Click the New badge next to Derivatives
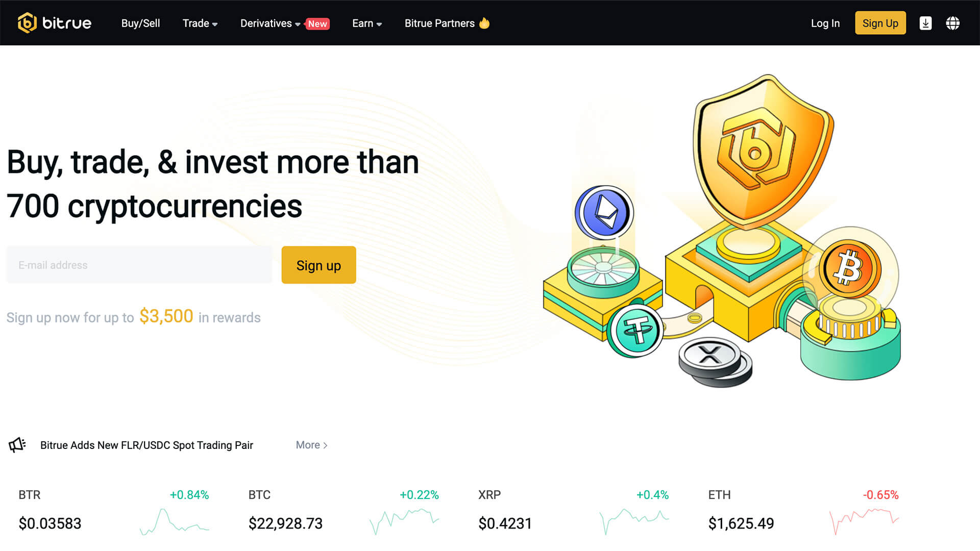This screenshot has width=980, height=551. [x=317, y=23]
